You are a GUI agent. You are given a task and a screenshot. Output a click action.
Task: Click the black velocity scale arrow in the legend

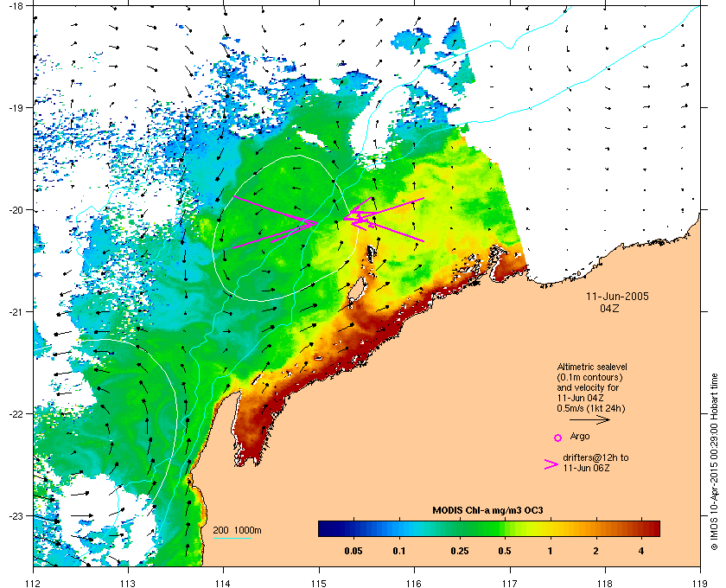click(x=589, y=420)
